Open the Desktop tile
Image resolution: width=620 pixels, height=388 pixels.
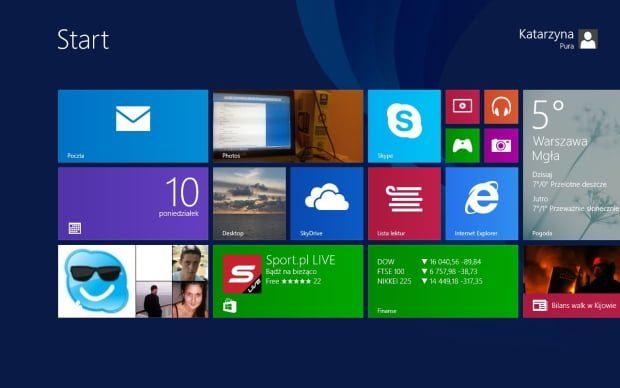[x=249, y=204]
